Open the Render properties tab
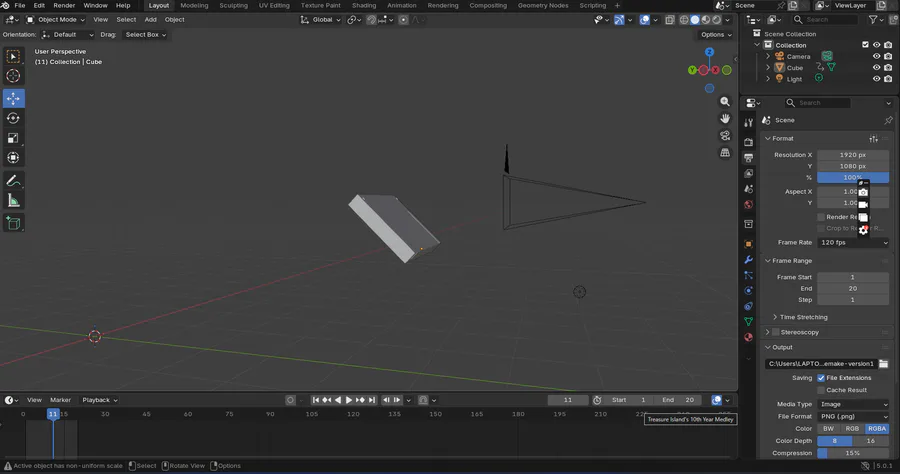 click(748, 142)
